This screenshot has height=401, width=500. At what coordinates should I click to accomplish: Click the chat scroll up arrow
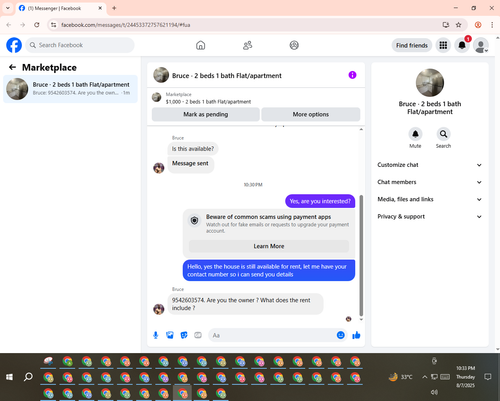coord(361,129)
